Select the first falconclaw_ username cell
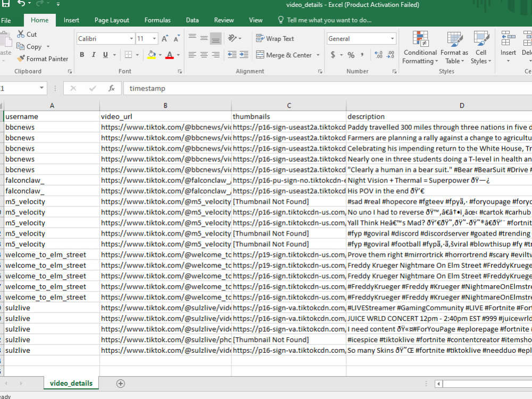This screenshot has width=532, height=399. pos(52,180)
